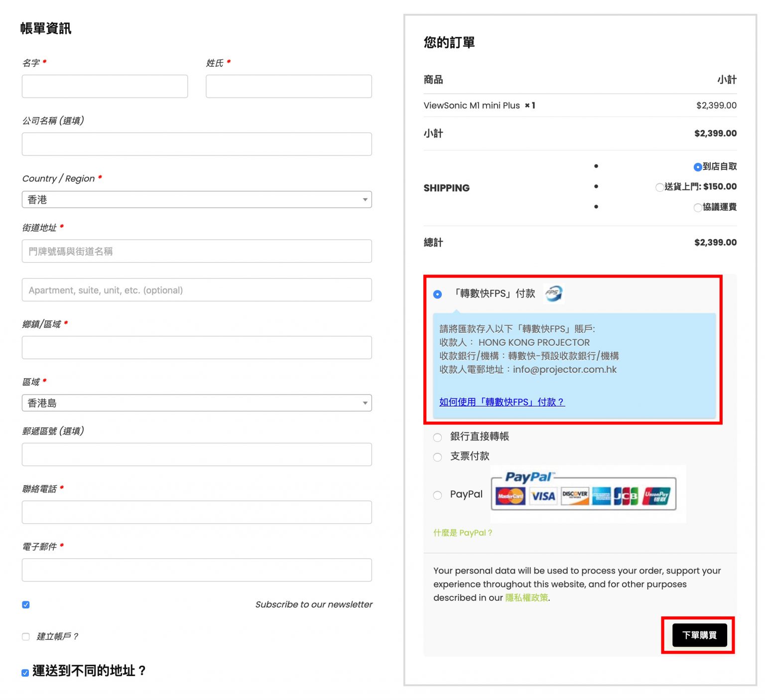Viewport: 765px width, 700px height.
Task: Click the info@projector.com.hk email text
Action: pos(565,370)
